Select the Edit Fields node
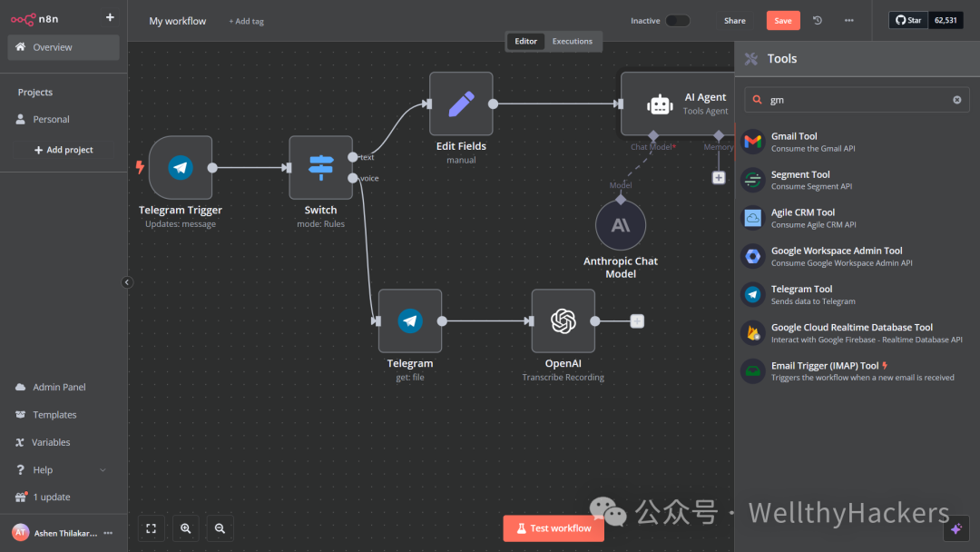 pos(461,103)
